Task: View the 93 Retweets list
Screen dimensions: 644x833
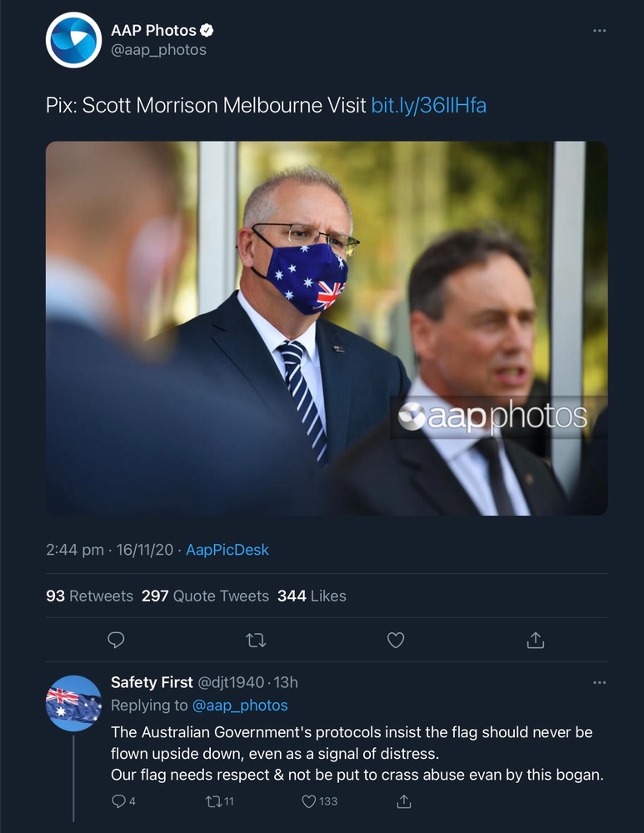Action: coord(89,596)
